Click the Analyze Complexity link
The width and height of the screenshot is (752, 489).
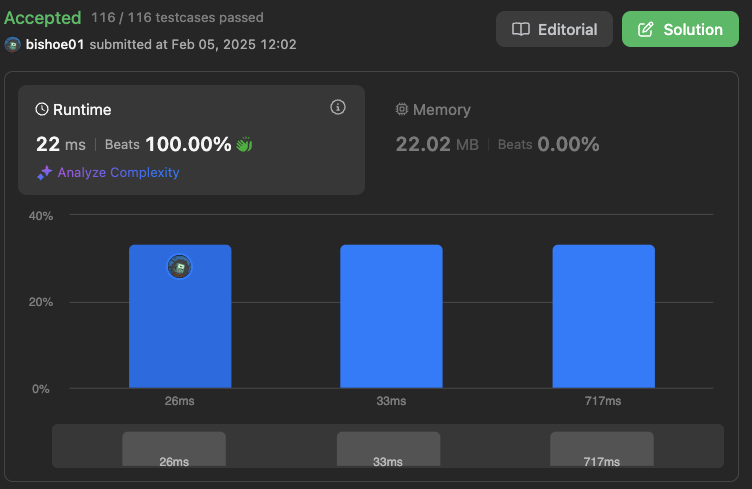[x=118, y=173]
